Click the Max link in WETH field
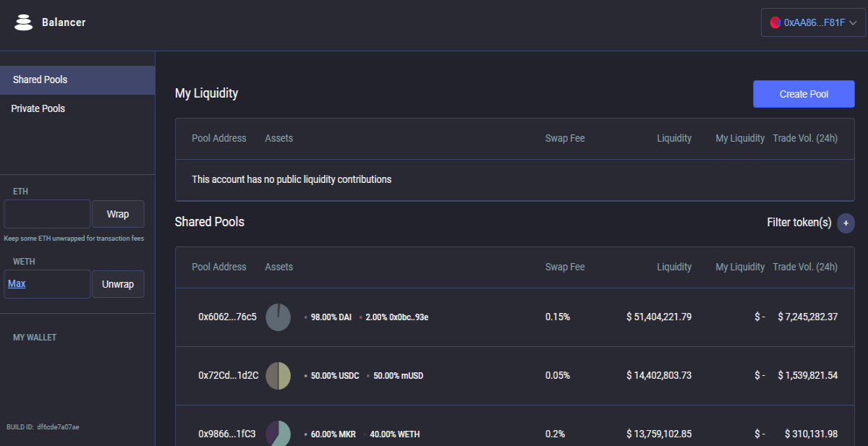 [17, 284]
